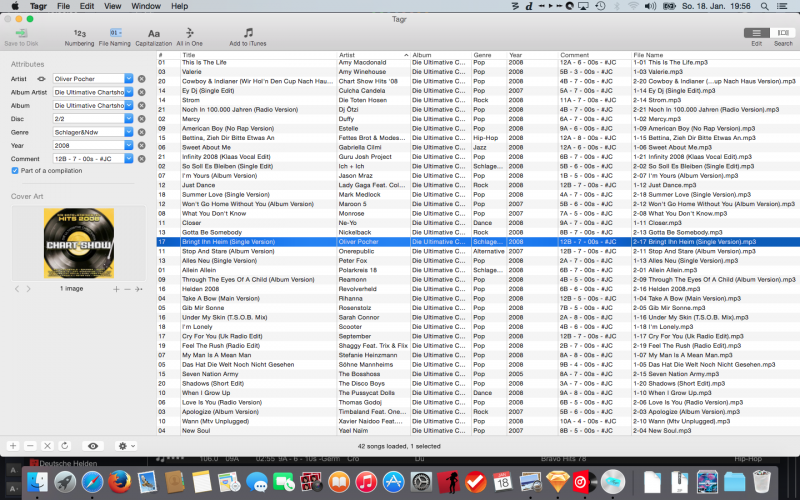Open the Edit menu
This screenshot has width=800, height=500.
(87, 6)
